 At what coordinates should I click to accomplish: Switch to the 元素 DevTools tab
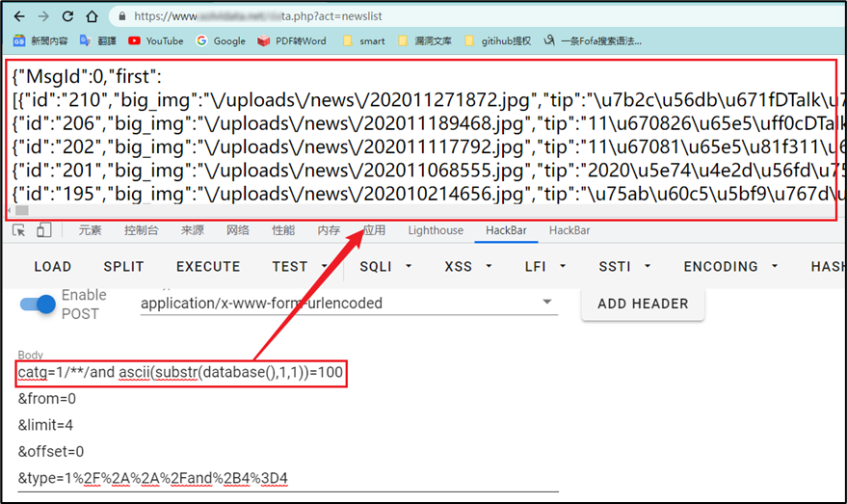click(x=90, y=230)
